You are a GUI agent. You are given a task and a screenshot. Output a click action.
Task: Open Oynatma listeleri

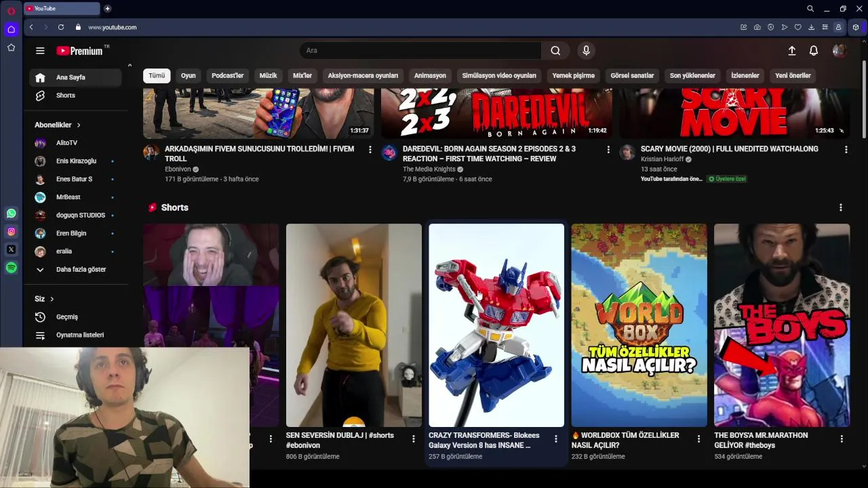tap(75, 335)
